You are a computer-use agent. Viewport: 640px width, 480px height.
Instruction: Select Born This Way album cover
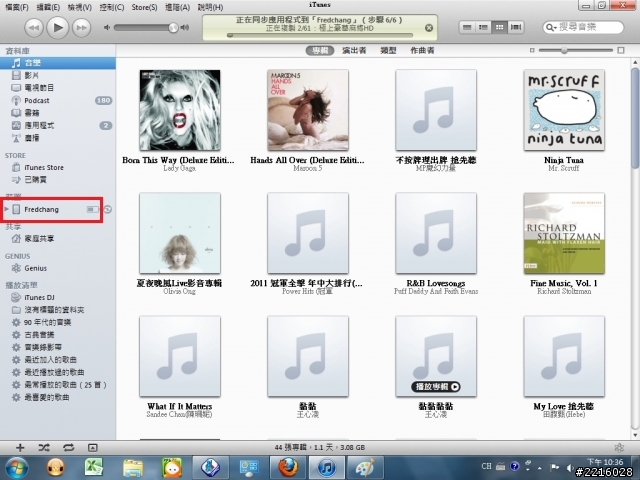point(180,110)
